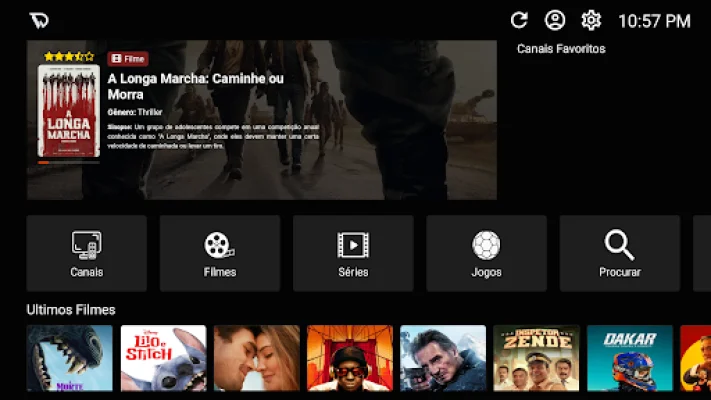Select the Dakar movie thumbnail
This screenshot has height=400, width=711.
[x=629, y=358]
